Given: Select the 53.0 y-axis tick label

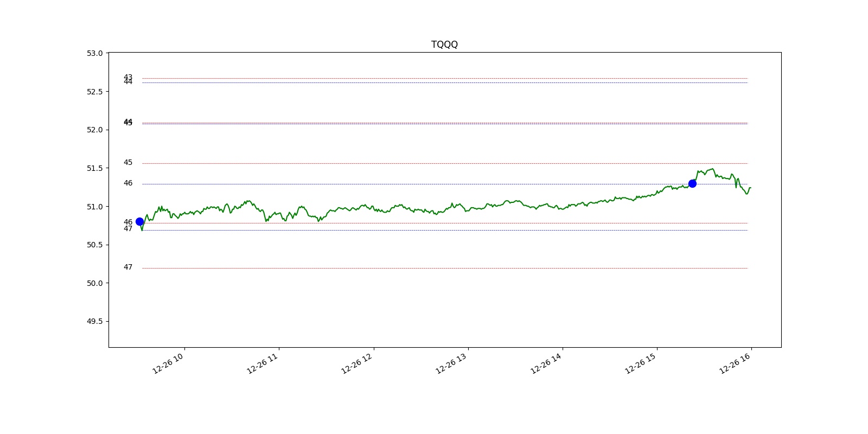Looking at the screenshot, I should click(x=94, y=53).
